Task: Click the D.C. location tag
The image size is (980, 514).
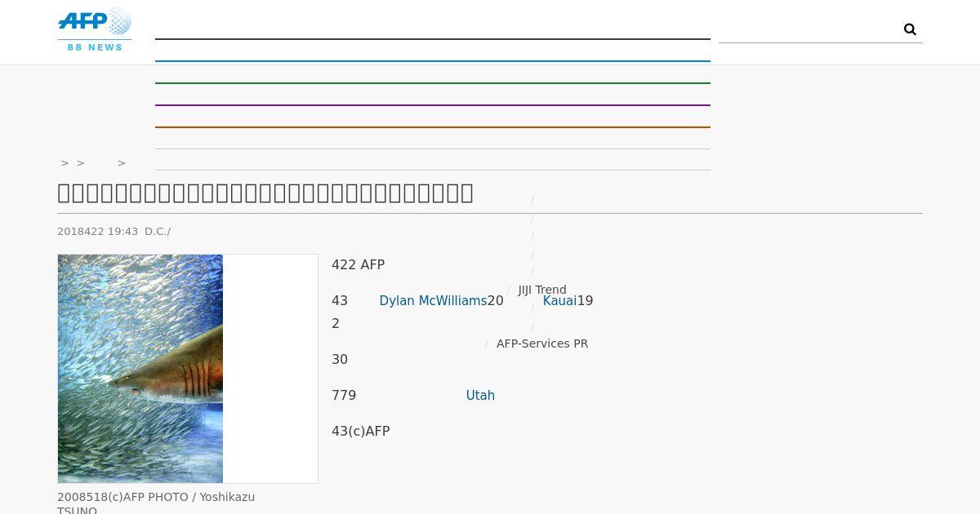Action: click(x=156, y=232)
